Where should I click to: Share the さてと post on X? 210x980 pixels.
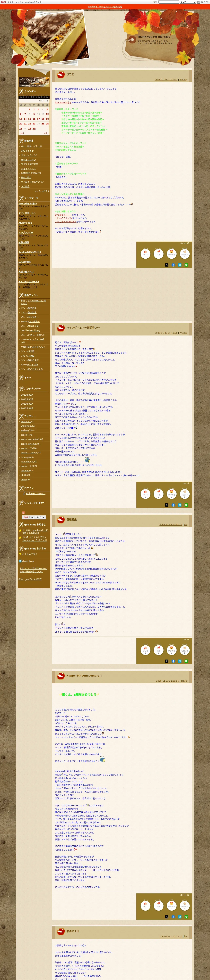click(x=166, y=265)
